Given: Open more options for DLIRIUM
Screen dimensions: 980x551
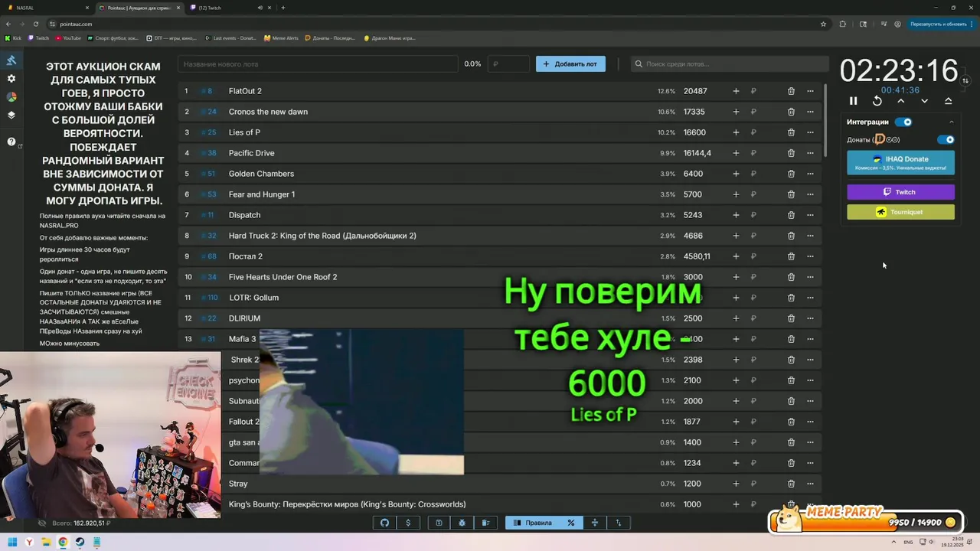Looking at the screenshot, I should (810, 318).
